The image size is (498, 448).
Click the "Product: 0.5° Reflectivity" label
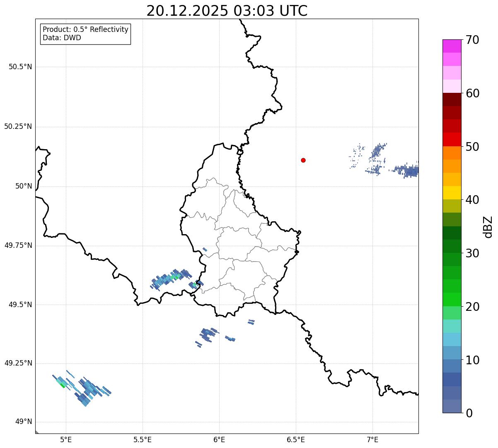point(86,29)
